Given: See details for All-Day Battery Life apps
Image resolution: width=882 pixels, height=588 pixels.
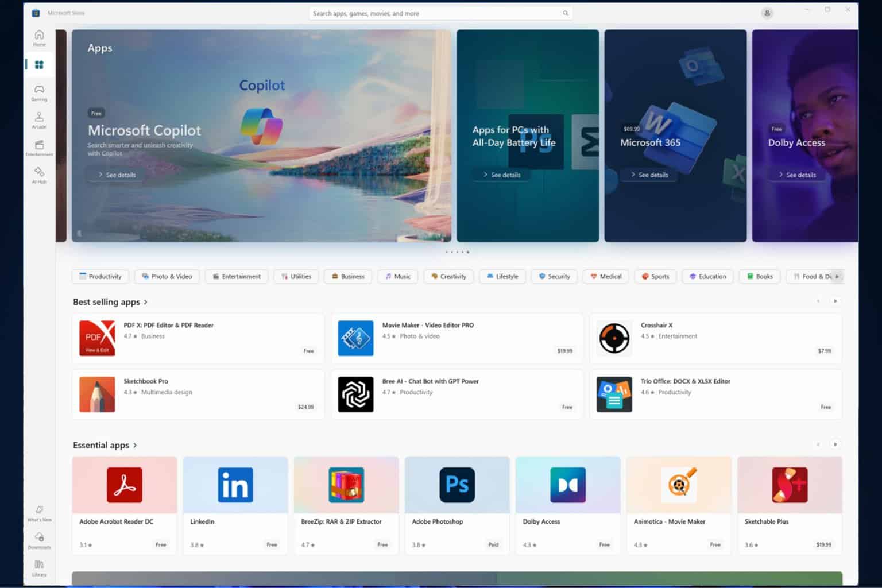Looking at the screenshot, I should [501, 175].
